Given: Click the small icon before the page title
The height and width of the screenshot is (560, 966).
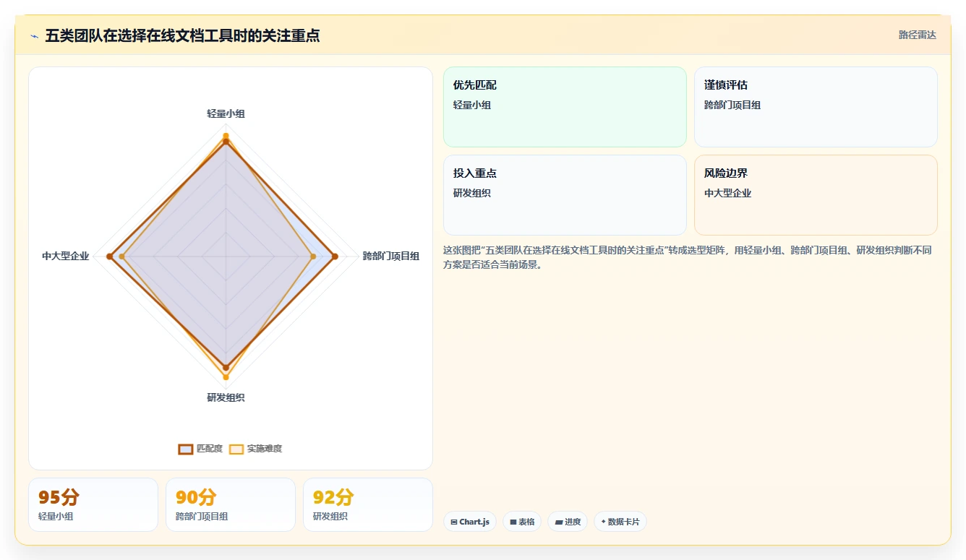Looking at the screenshot, I should pos(34,35).
